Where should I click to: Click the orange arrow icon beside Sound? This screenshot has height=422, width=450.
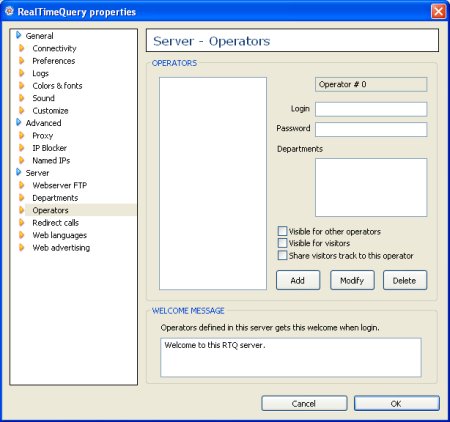point(22,98)
